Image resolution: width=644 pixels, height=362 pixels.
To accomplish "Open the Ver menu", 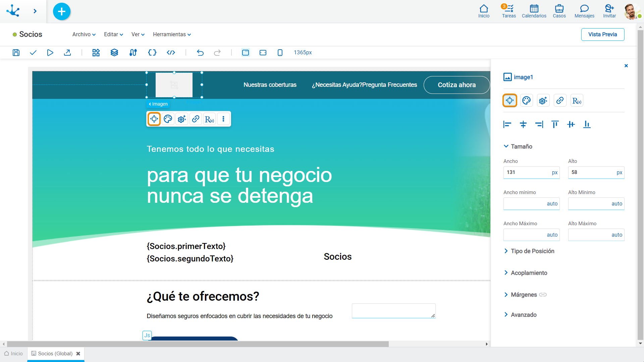I will pos(138,35).
